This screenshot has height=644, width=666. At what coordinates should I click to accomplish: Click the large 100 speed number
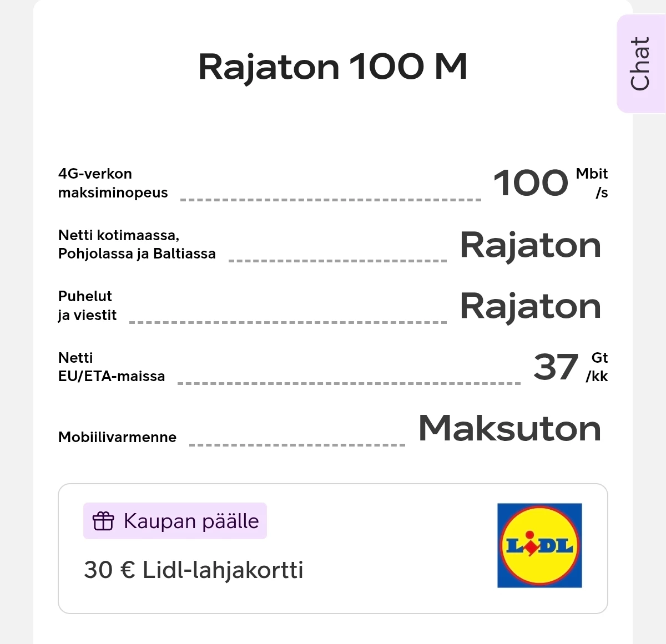tap(531, 183)
